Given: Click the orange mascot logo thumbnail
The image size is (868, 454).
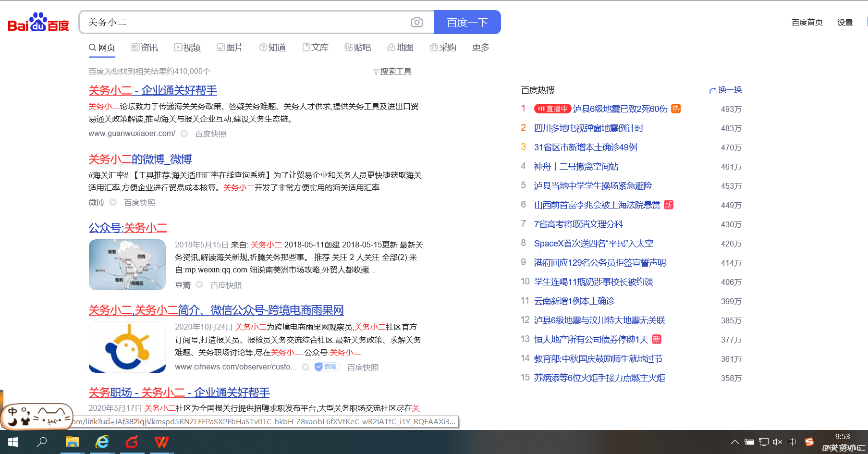Looking at the screenshot, I should (127, 347).
